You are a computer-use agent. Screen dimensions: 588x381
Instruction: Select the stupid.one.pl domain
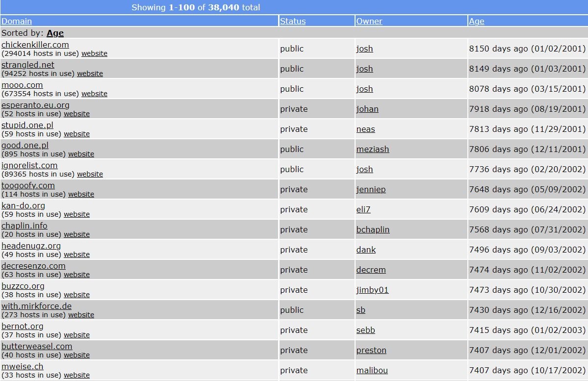pos(27,125)
